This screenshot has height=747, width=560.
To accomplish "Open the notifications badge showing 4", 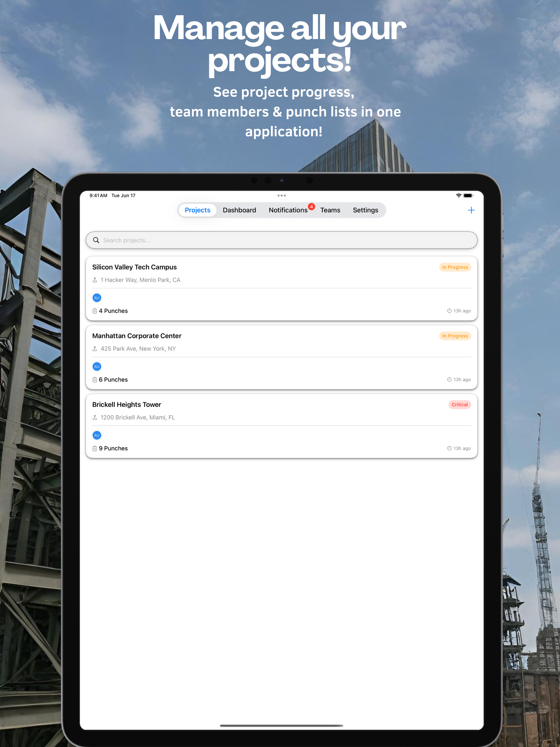I will (x=311, y=207).
